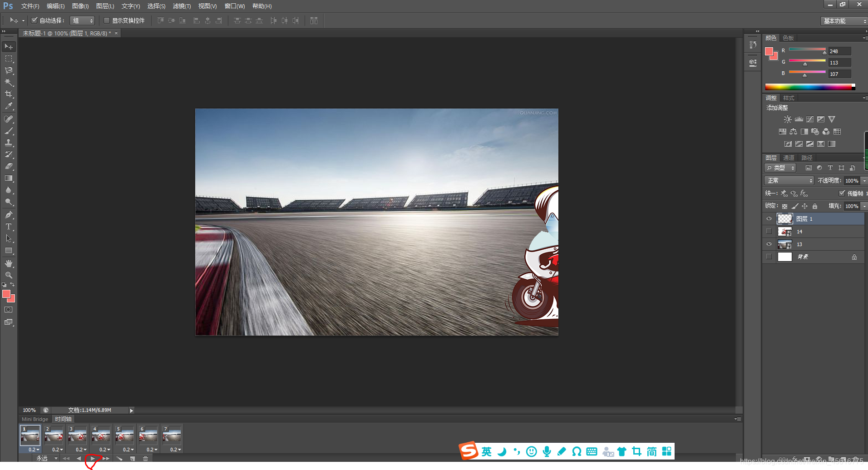Show the 背景 layer
Screen dimensions: 868x470
[x=769, y=257]
